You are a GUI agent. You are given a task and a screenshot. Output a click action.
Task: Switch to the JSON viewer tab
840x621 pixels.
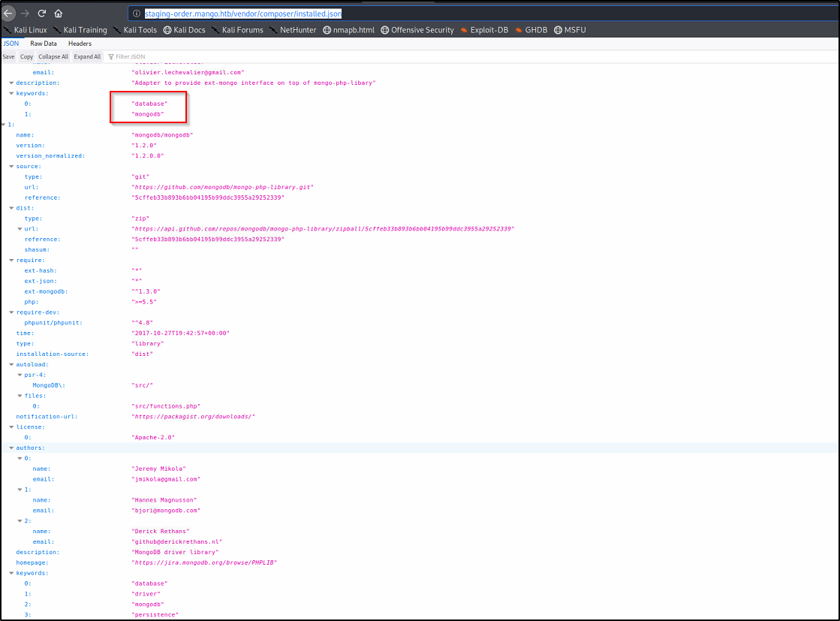point(11,44)
